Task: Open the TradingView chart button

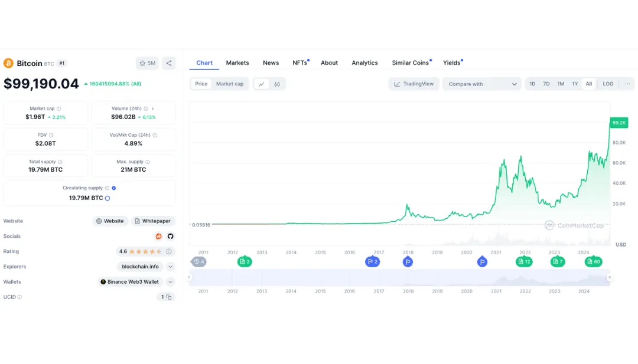Action: coord(414,84)
